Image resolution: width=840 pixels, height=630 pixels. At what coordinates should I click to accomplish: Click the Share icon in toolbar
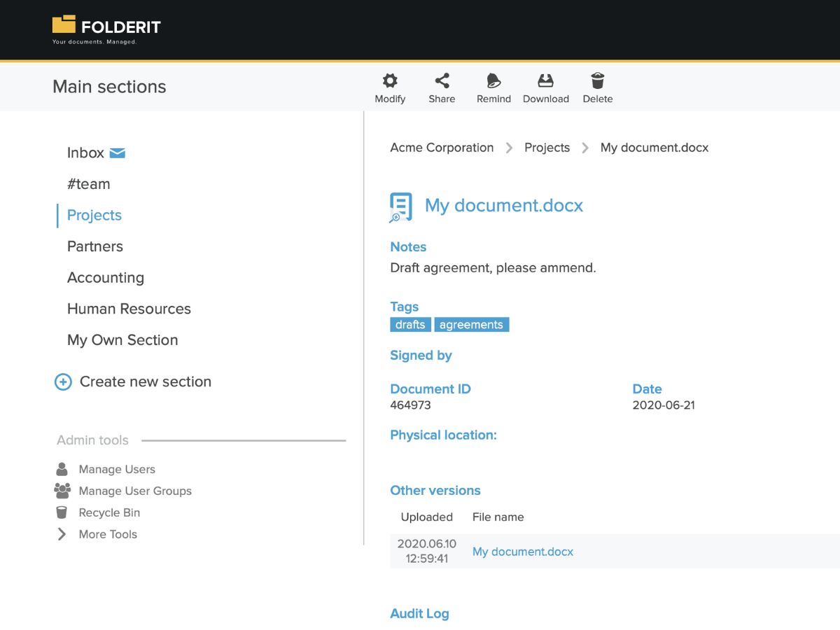click(x=442, y=80)
